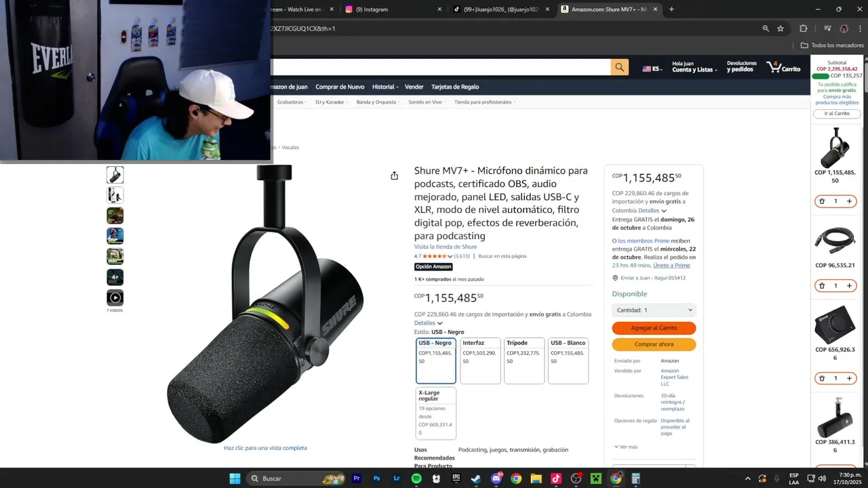Screen dimensions: 868x488
Task: Open the Chrome extensions puzzle icon
Action: [x=804, y=28]
